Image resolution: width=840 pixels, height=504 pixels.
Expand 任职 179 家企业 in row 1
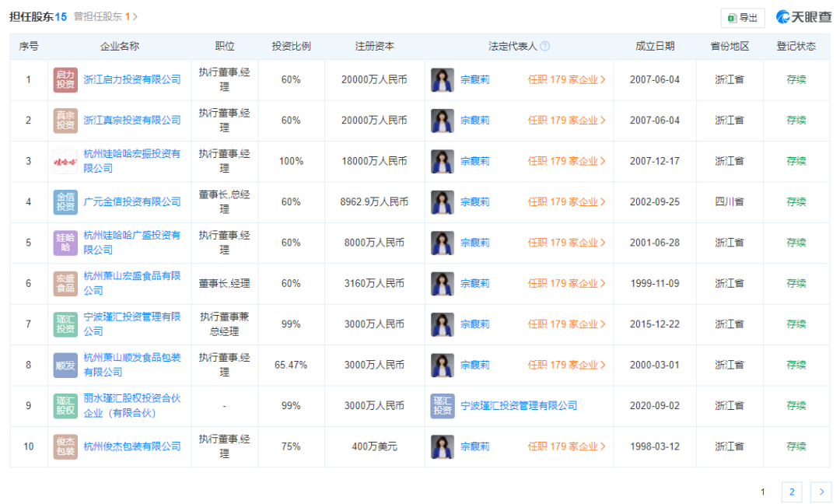566,79
